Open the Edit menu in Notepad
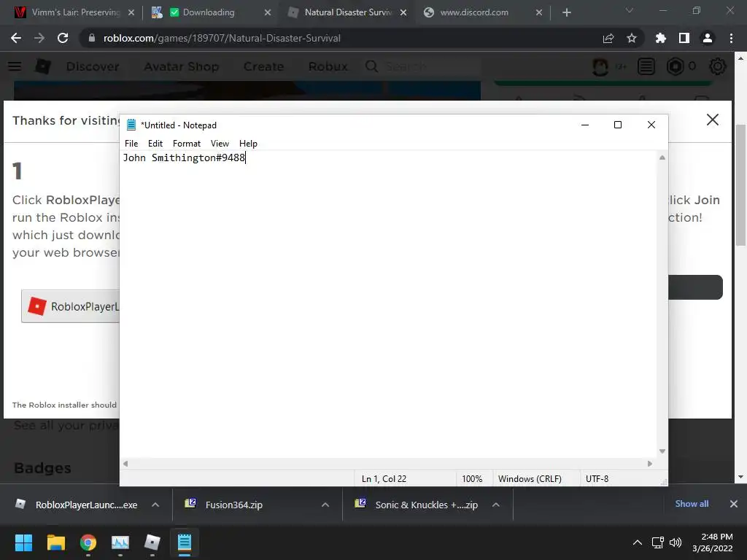Screen dimensions: 747x560 (x=155, y=144)
